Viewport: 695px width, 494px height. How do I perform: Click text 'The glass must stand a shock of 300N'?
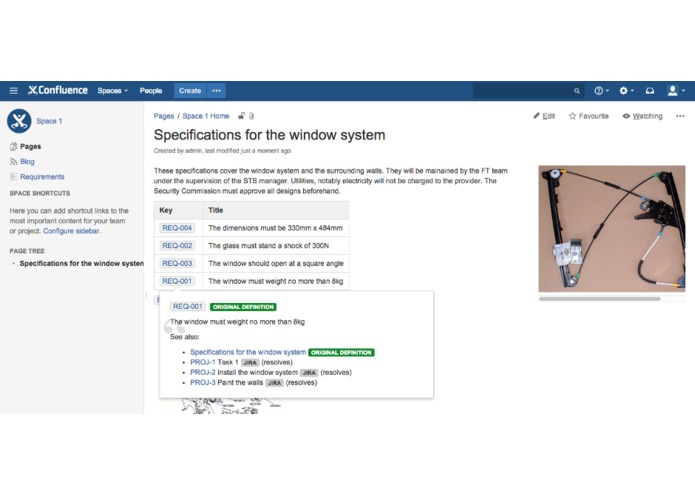point(269,245)
